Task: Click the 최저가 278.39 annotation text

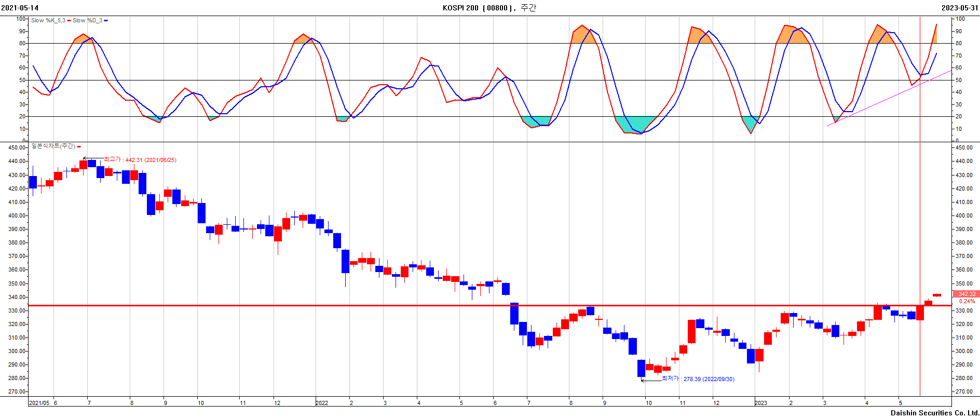Action: (698, 379)
